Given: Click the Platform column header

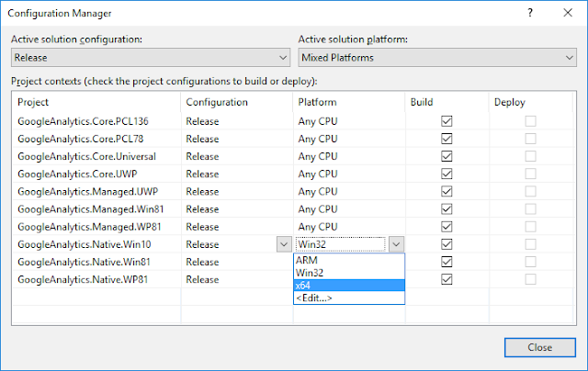Looking at the screenshot, I should tap(347, 103).
